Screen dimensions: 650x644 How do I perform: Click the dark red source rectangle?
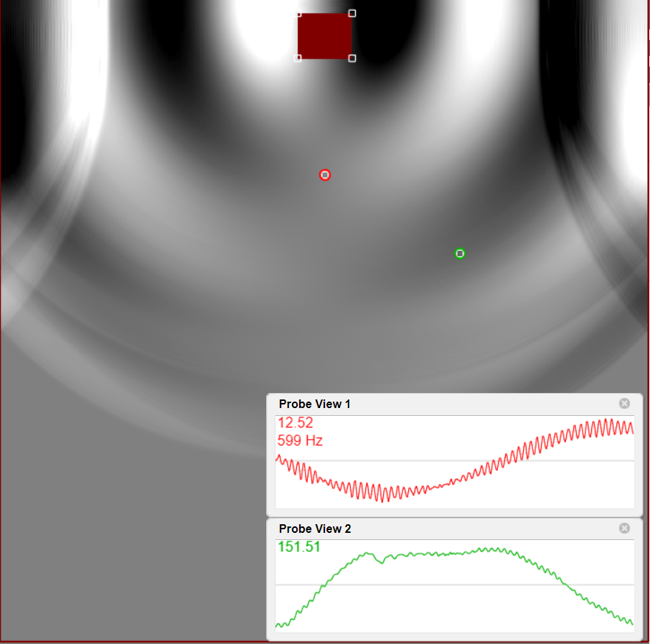point(324,36)
